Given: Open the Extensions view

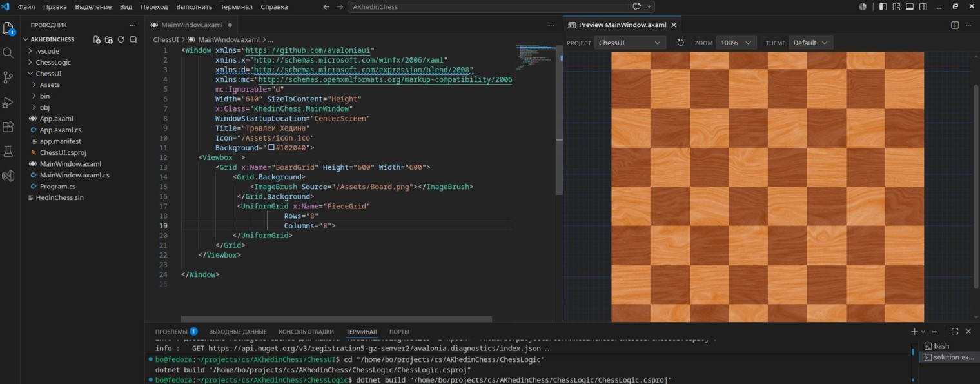Looking at the screenshot, I should (x=8, y=127).
